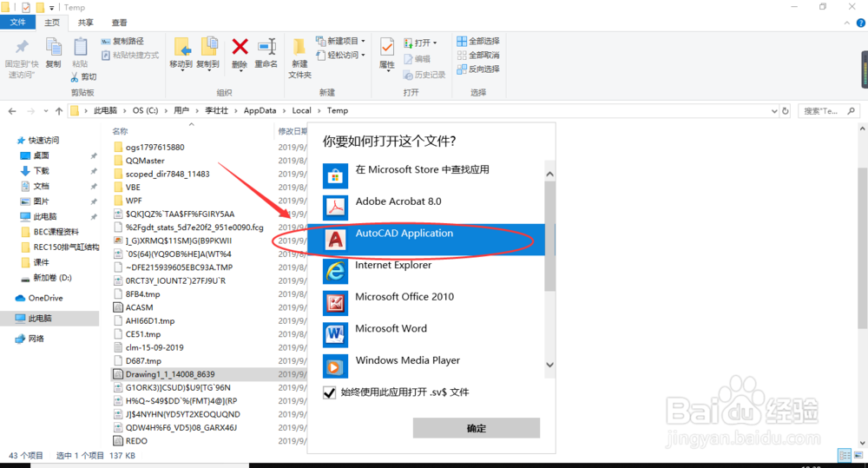Expand the chevron after OS (C:) in path
The image size is (868, 468).
click(x=166, y=111)
